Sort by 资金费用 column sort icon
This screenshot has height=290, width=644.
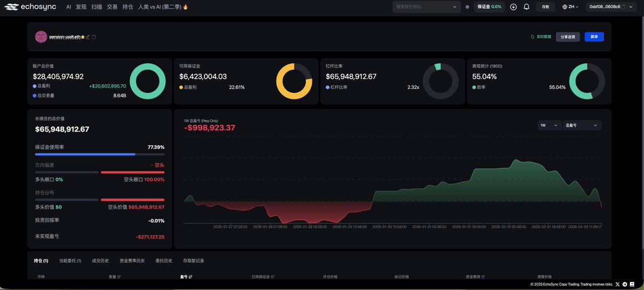click(x=483, y=277)
